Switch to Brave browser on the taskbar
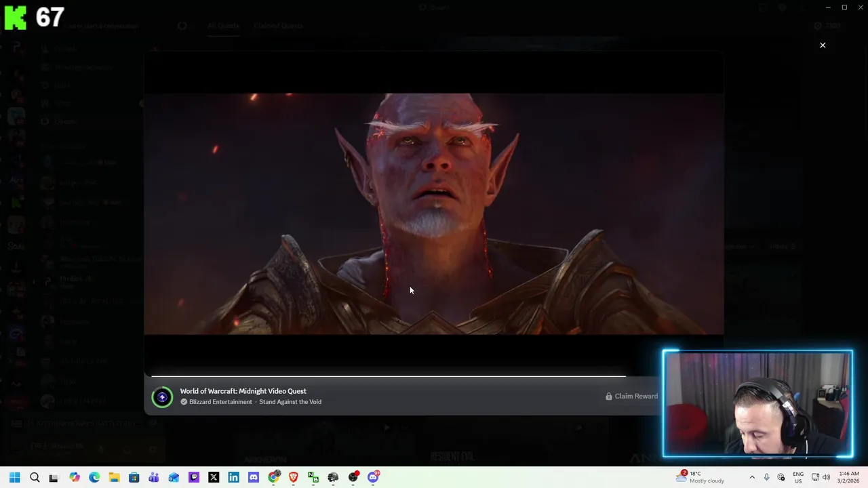Image resolution: width=868 pixels, height=488 pixels. click(293, 477)
